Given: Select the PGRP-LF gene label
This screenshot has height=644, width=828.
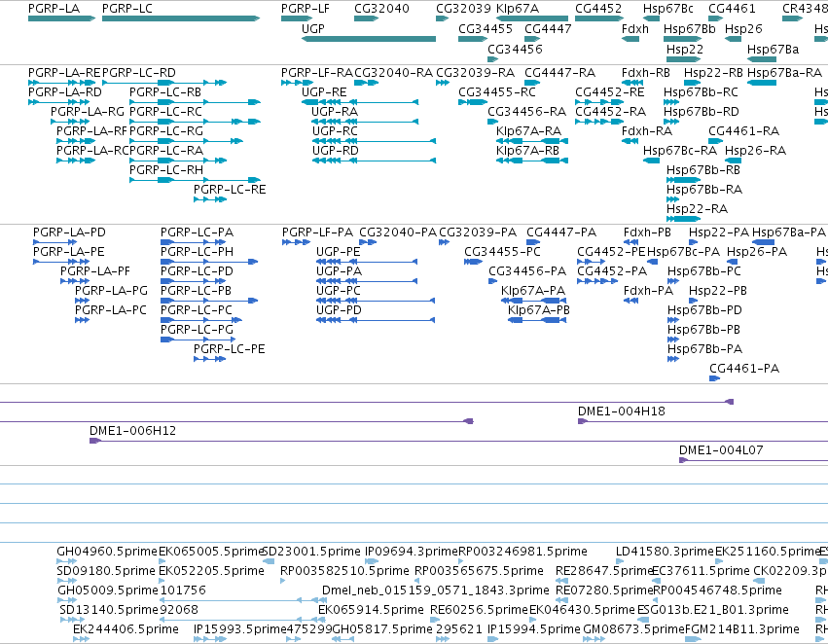Looking at the screenshot, I should [x=306, y=9].
